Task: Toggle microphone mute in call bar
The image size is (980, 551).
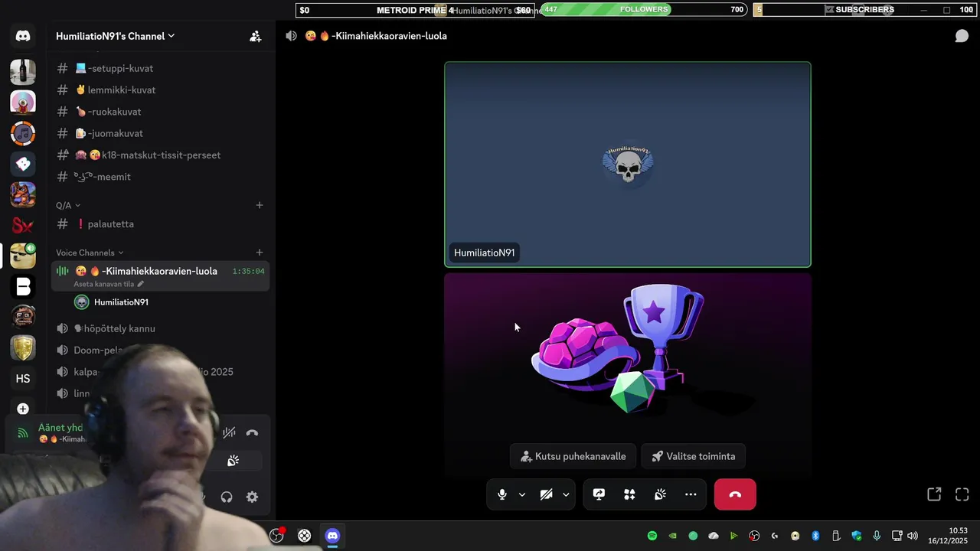Action: pyautogui.click(x=502, y=494)
